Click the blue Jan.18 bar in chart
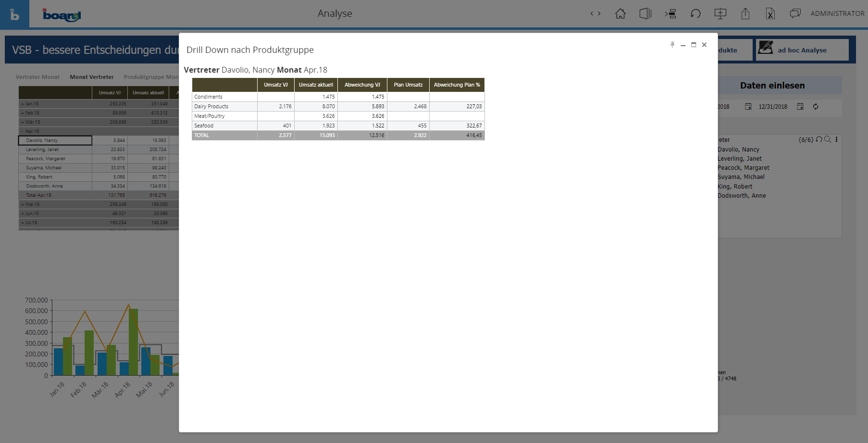The height and width of the screenshot is (443, 868). click(x=58, y=362)
